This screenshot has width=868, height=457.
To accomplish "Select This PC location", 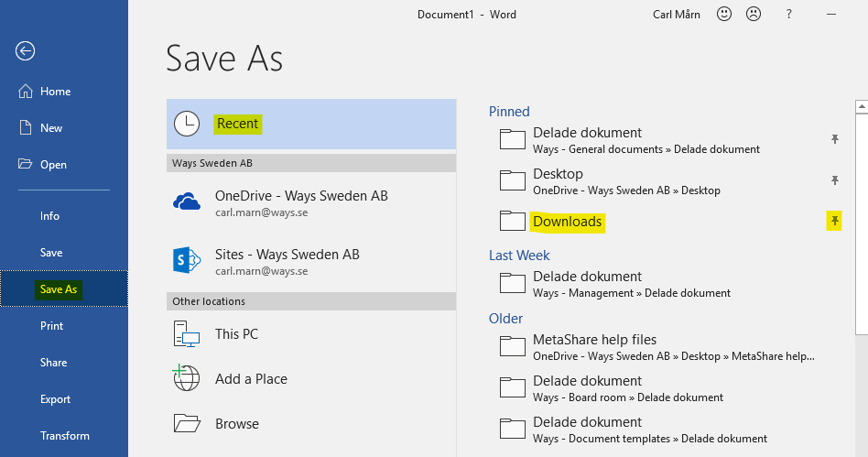I will (x=311, y=334).
